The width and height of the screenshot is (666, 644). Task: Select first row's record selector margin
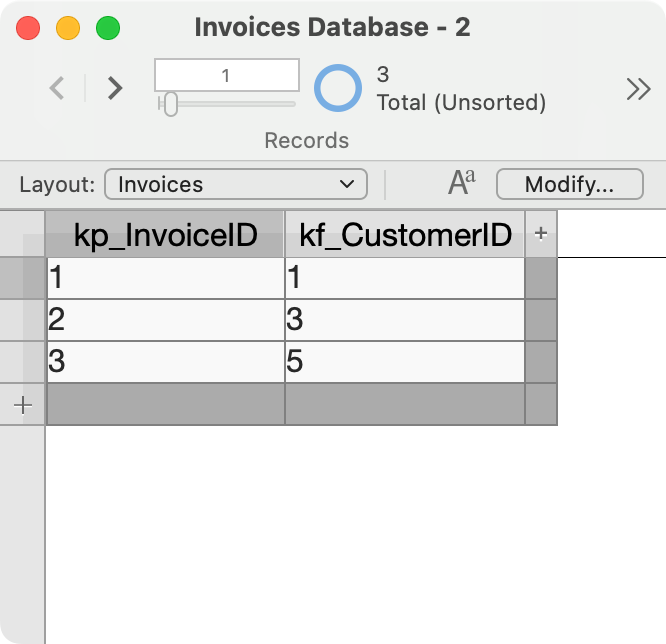23,278
